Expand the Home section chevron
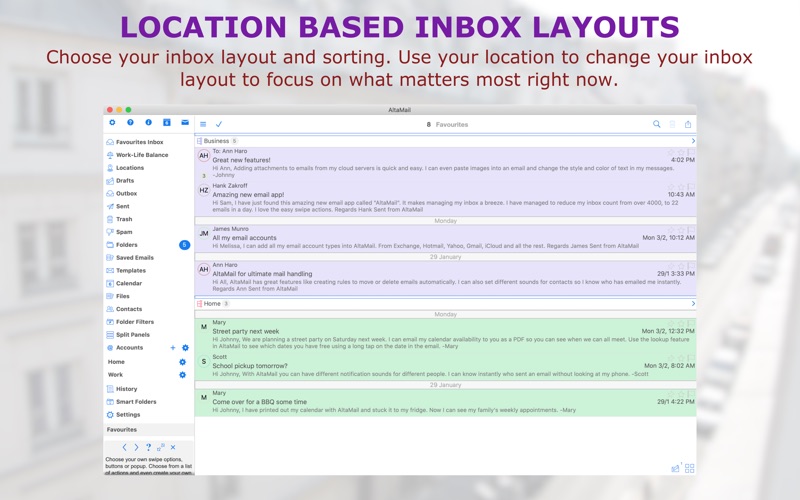The image size is (800, 500). click(x=693, y=304)
